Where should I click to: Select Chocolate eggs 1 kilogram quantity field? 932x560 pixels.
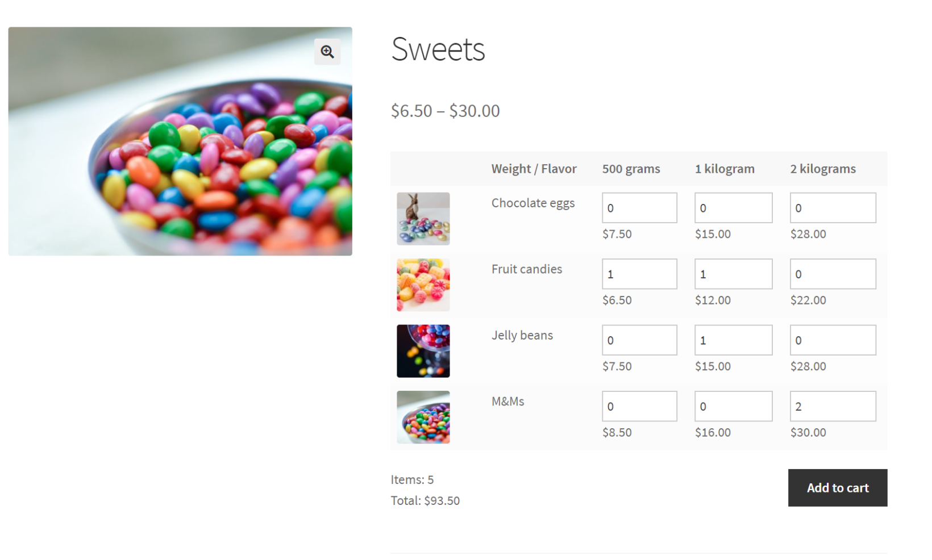pyautogui.click(x=733, y=208)
